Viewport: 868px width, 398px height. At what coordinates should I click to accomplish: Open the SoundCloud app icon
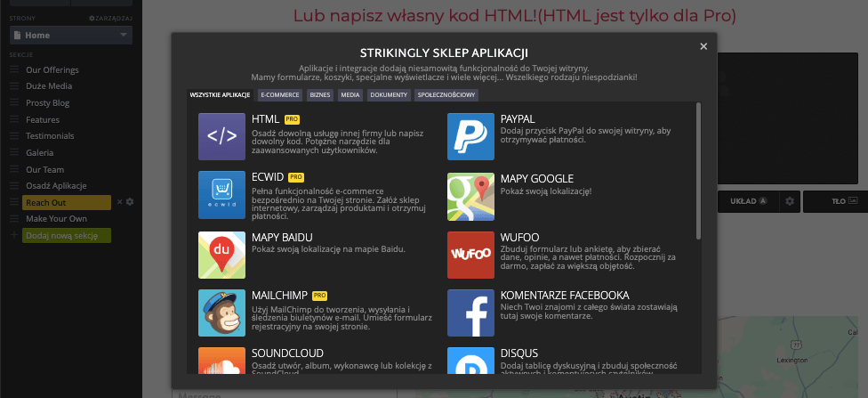point(221,361)
